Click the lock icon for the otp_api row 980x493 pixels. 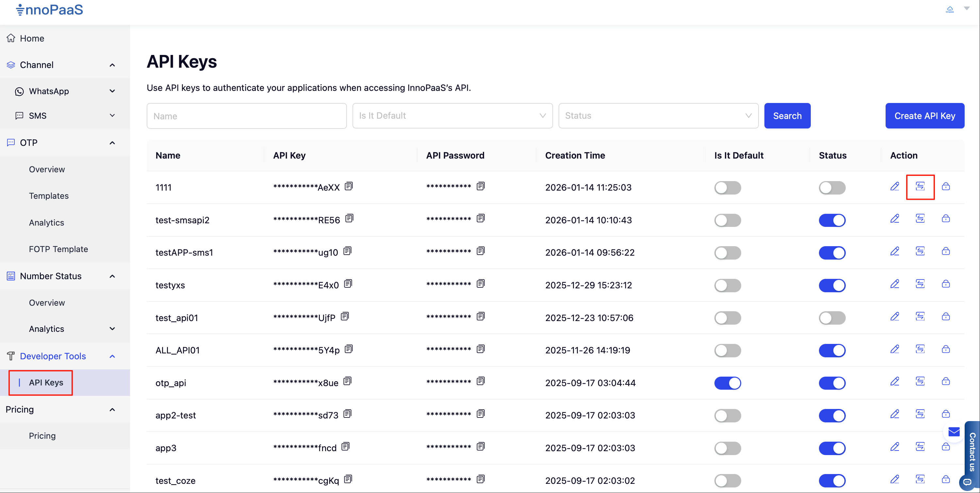point(945,382)
